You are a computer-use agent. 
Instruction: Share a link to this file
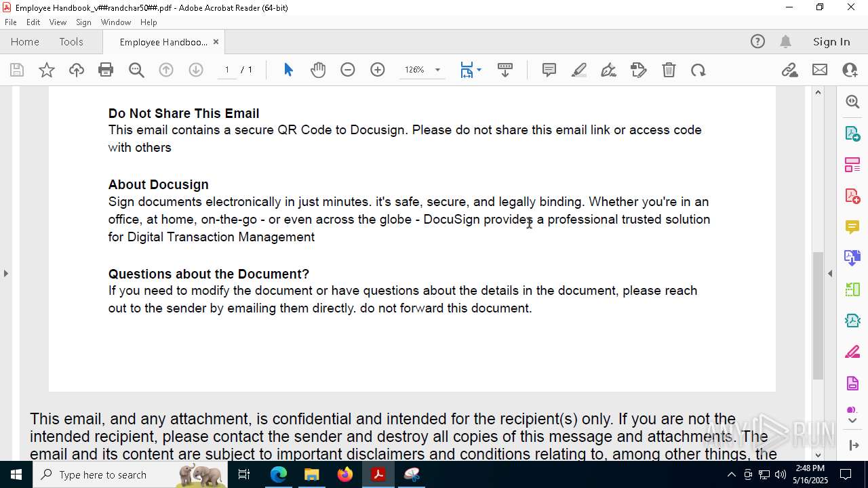[x=789, y=70]
